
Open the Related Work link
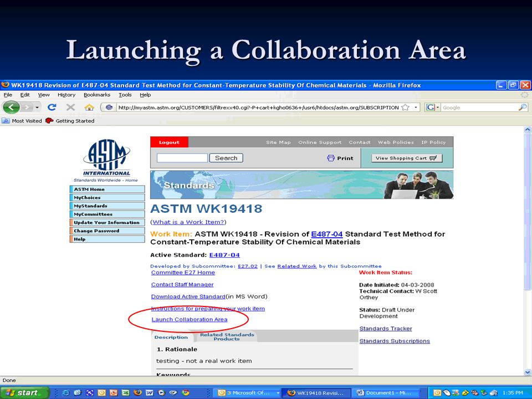(x=297, y=266)
